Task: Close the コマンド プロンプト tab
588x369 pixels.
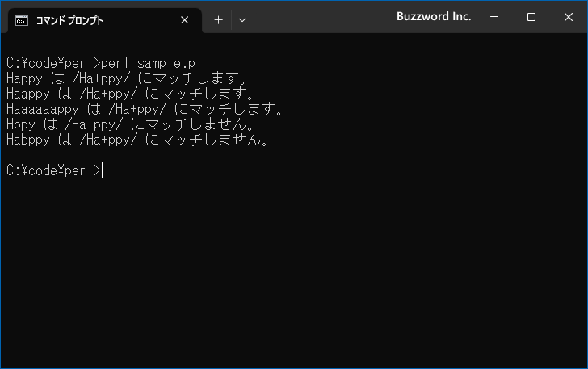Action: pos(184,20)
